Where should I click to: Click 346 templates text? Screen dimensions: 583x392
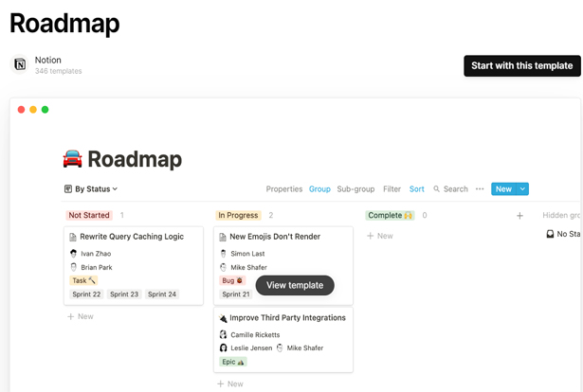coord(59,71)
